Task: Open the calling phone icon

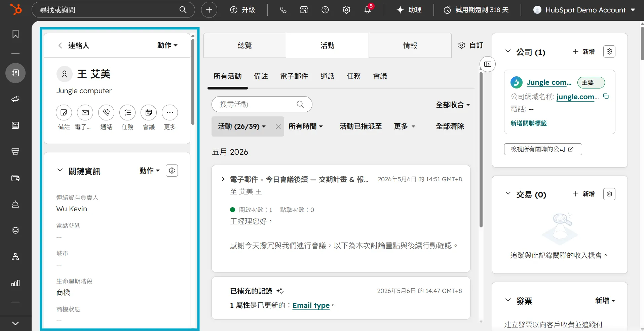Action: pos(283,10)
